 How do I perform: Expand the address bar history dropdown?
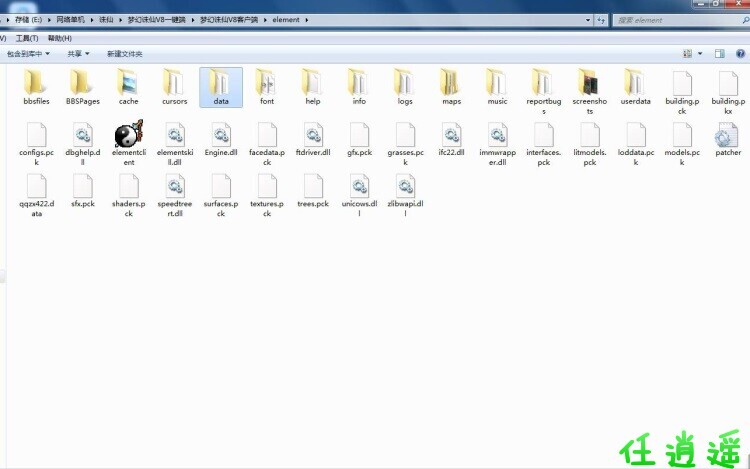point(587,19)
